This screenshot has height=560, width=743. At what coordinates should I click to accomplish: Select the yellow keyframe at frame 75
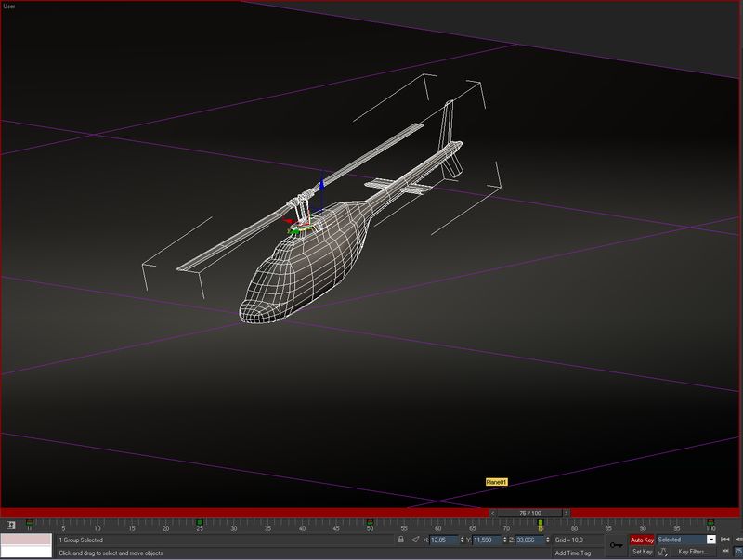pyautogui.click(x=541, y=523)
